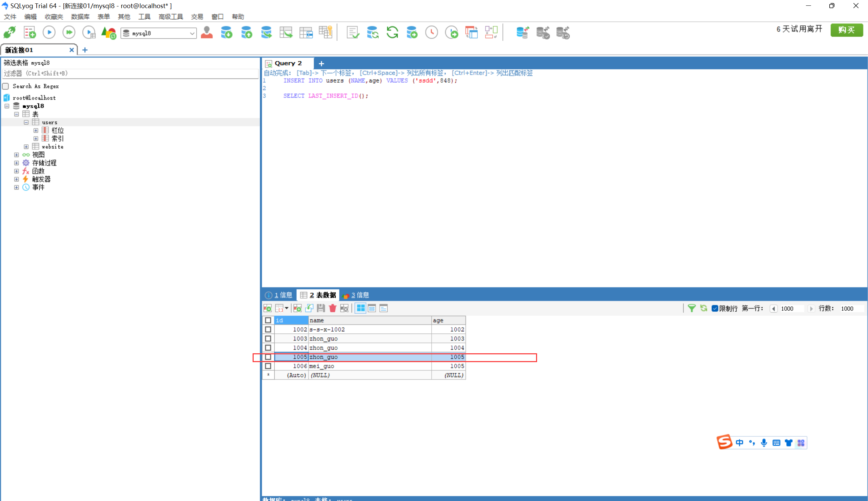868x501 pixels.
Task: Expand the website table node
Action: (x=26, y=147)
